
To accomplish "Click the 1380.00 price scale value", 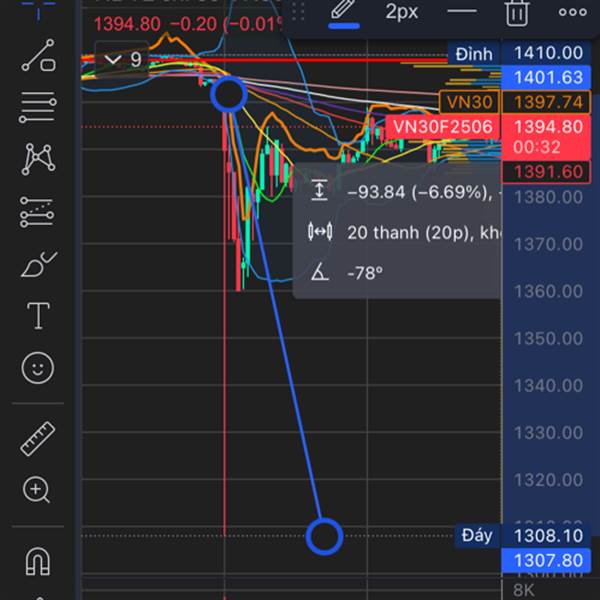I will tap(548, 197).
